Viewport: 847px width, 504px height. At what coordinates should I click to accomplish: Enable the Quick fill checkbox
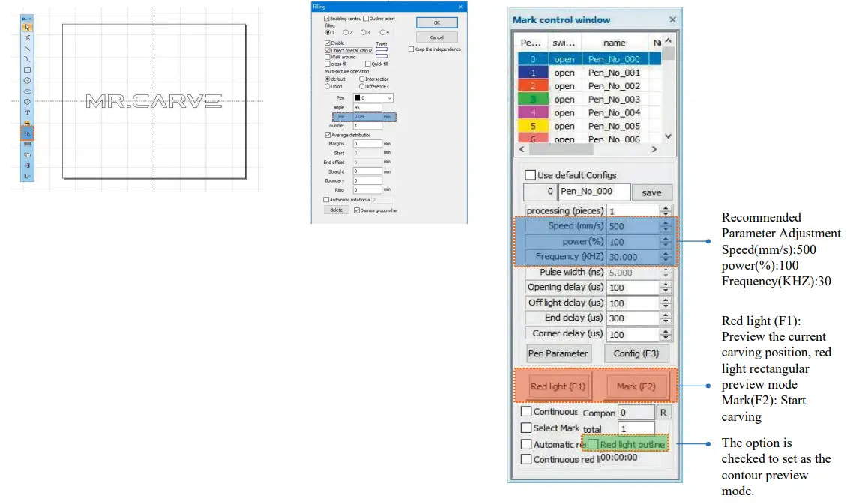pyautogui.click(x=368, y=64)
